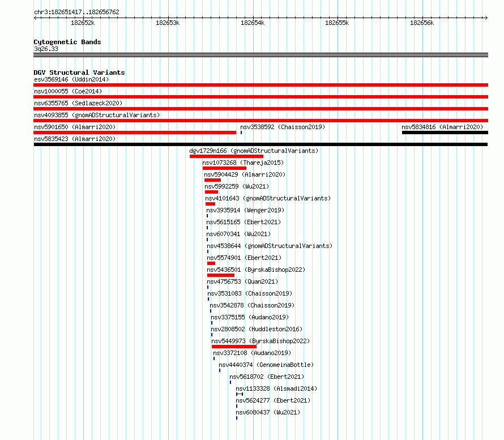504x440 pixels.
Task: Click the black bar under nsv5834816
Action: point(445,133)
